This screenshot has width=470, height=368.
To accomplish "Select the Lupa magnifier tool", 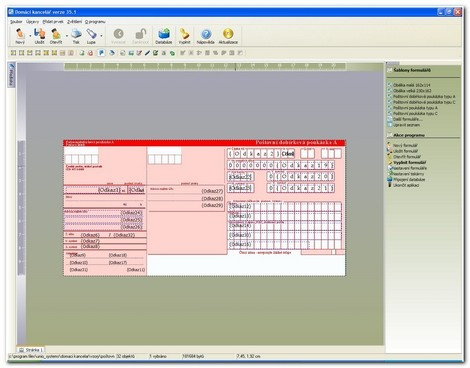I will [91, 34].
